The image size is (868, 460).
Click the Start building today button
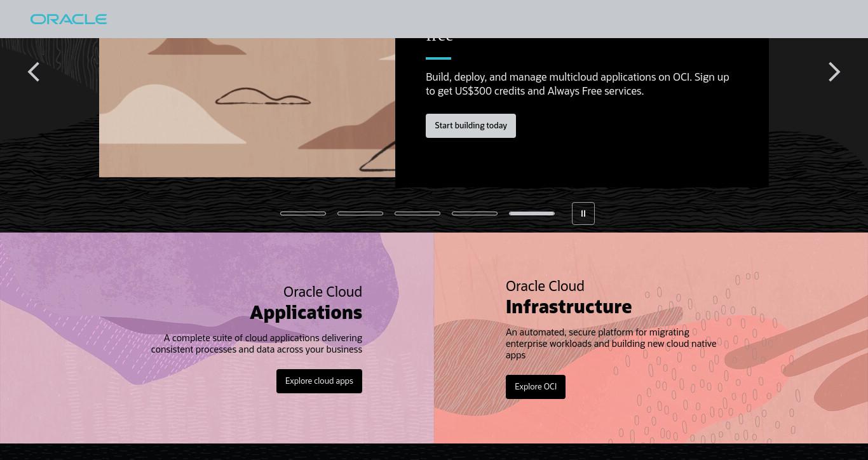click(471, 126)
